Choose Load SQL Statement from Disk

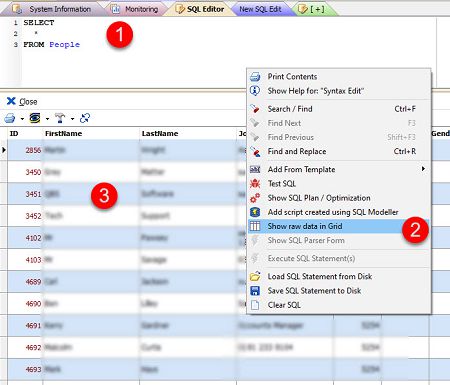[339, 276]
